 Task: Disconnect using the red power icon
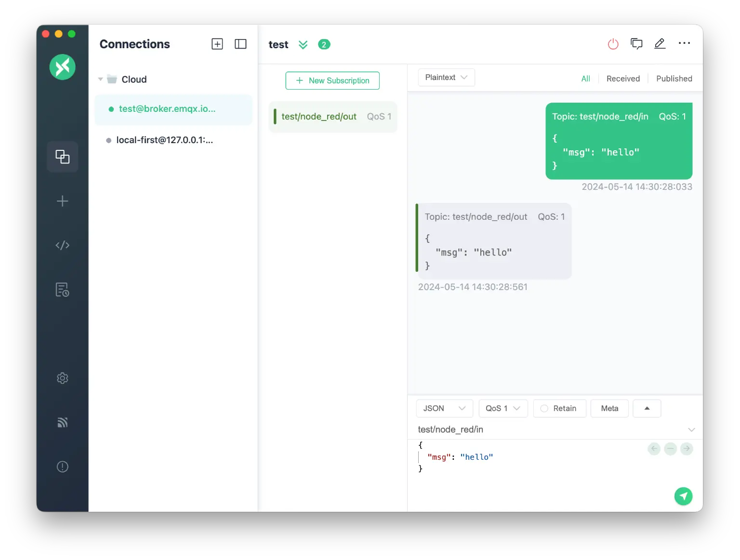613,43
